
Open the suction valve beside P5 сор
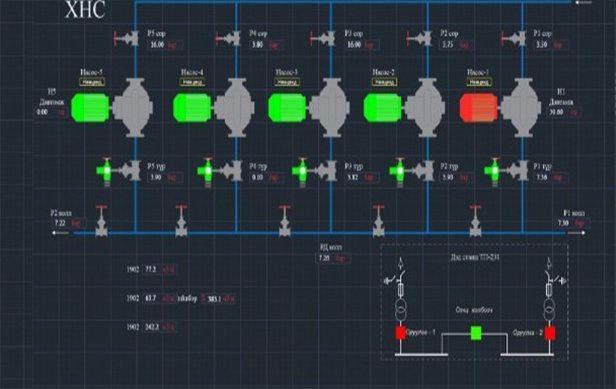point(126,39)
